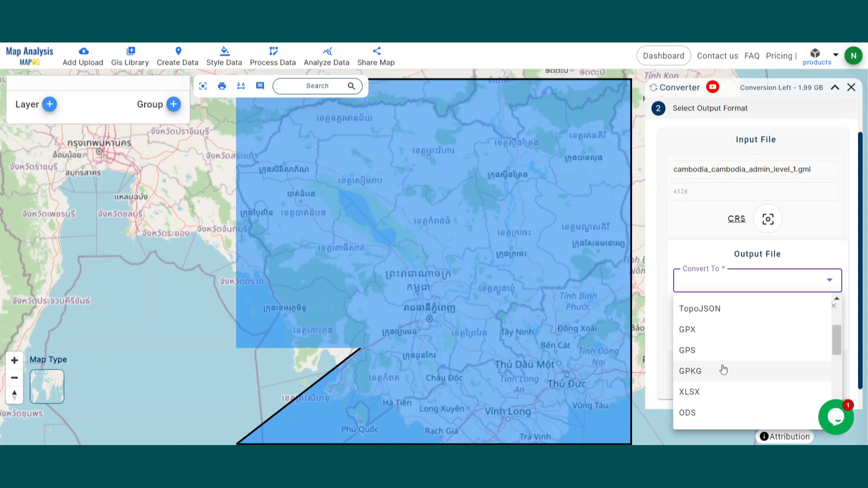Click the CRS picker target icon

point(768,219)
